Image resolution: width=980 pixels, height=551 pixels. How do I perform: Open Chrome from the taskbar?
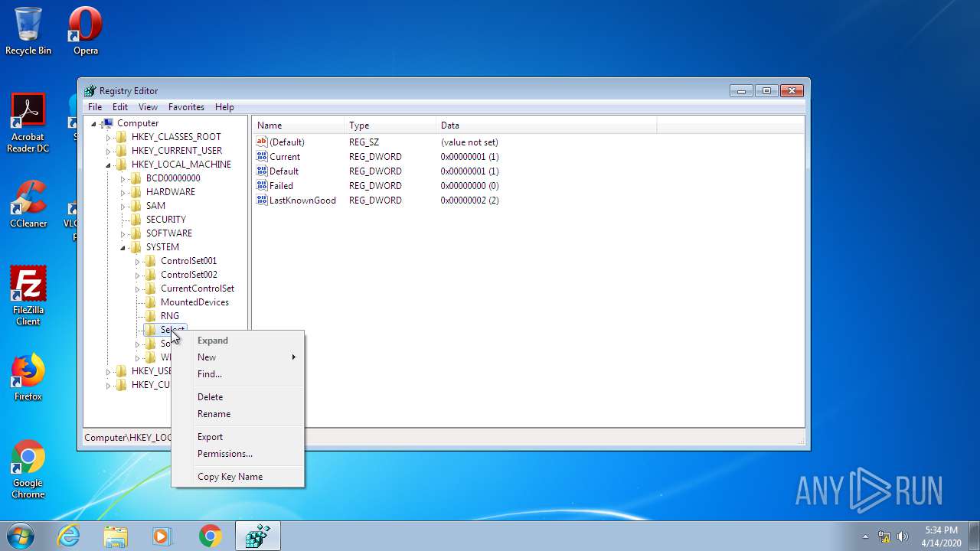tap(210, 536)
